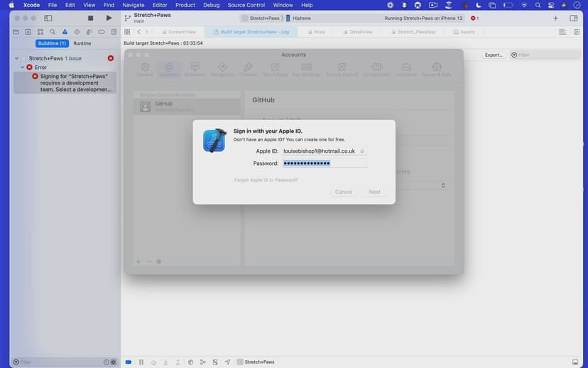Click the Cancel button in sign-in dialog
The width and height of the screenshot is (588, 368).
pos(344,192)
